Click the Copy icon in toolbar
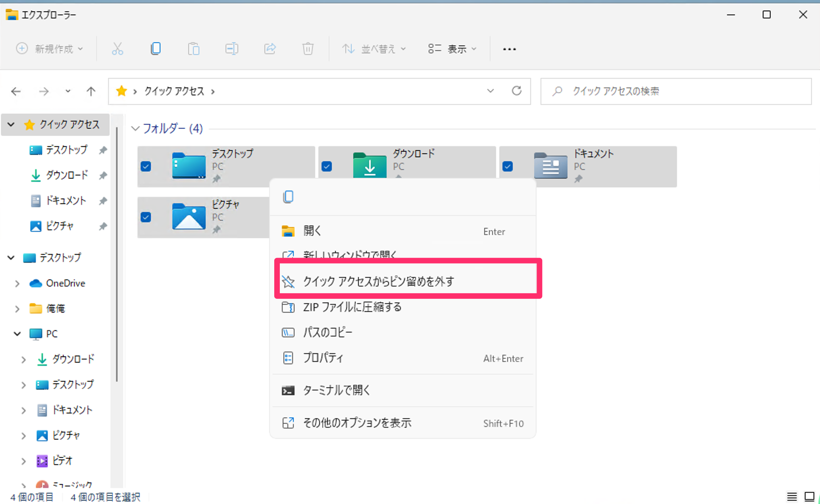Viewport: 820px width, 504px height. (156, 49)
